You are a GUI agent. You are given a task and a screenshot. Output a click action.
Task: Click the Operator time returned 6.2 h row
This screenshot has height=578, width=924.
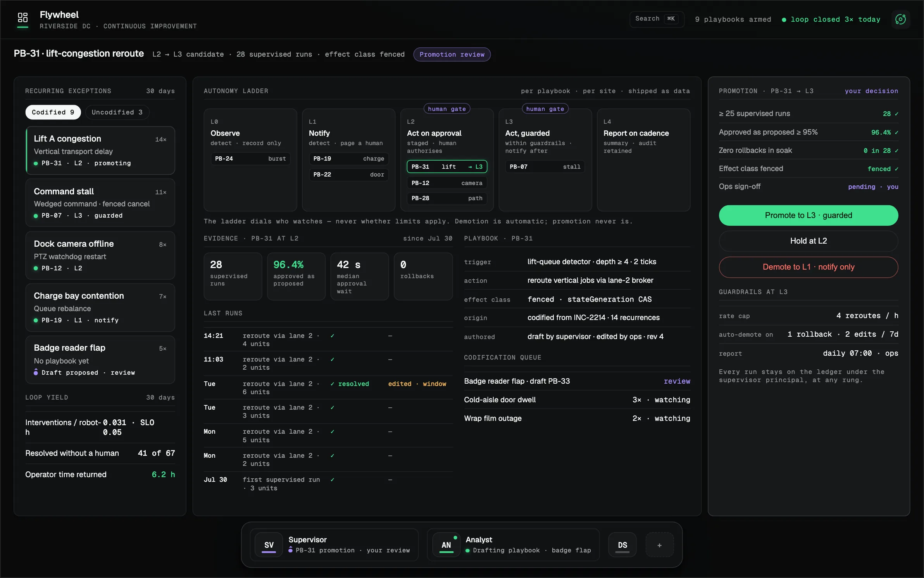[100, 475]
